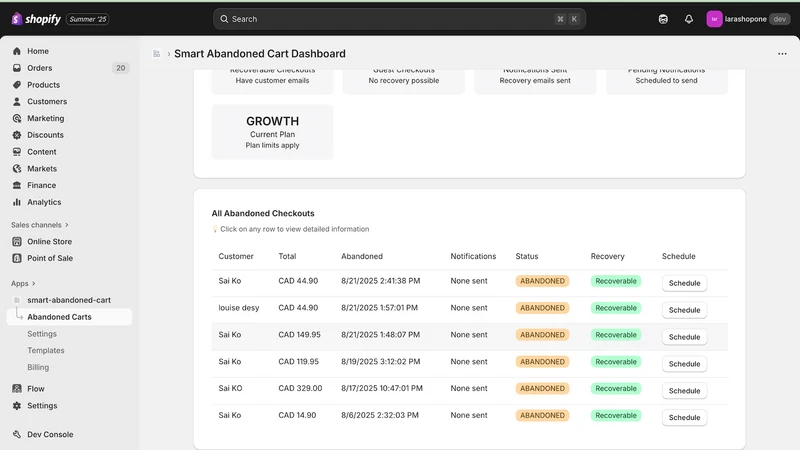Click None sent in CAD 119.95 row
Viewport: 800px width, 450px height.
pyautogui.click(x=468, y=361)
